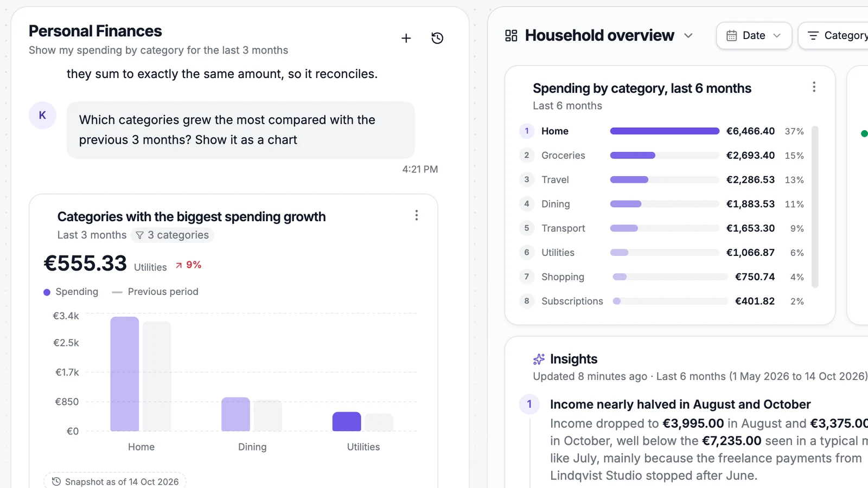Screen dimensions: 868x488
Task: Select the Home previous period bar
Action: tap(157, 376)
